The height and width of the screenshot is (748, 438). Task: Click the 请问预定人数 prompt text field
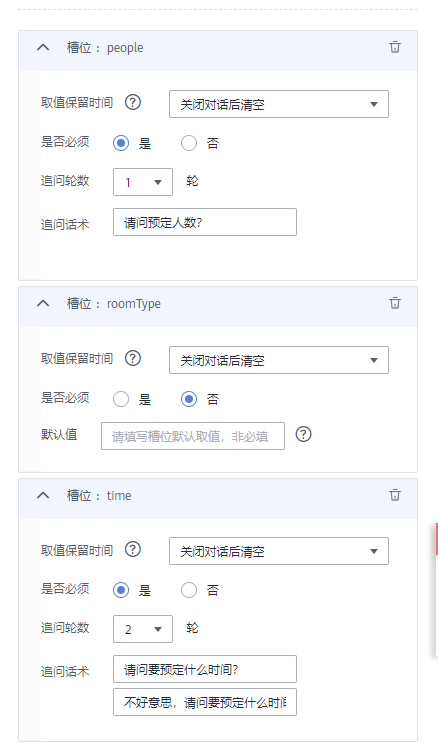(x=205, y=222)
